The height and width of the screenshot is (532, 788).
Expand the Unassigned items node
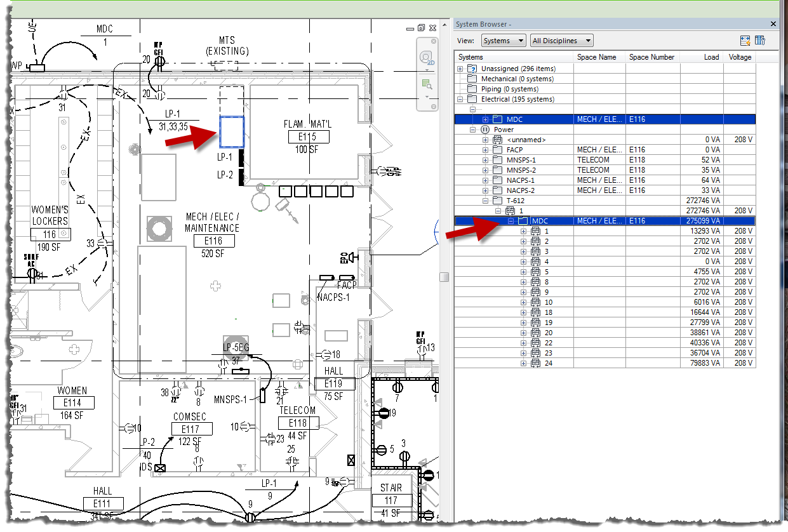pos(459,68)
